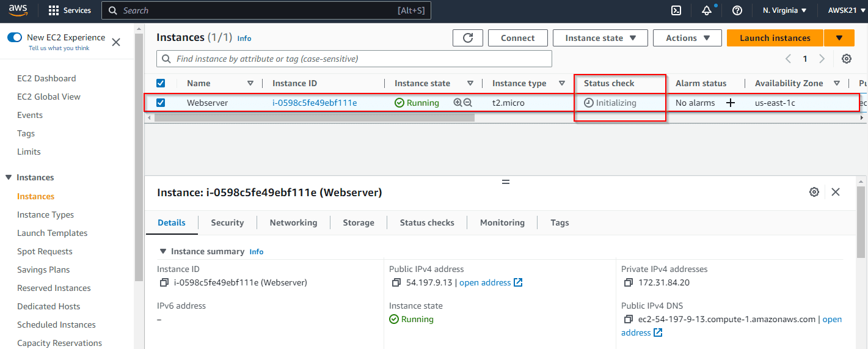The width and height of the screenshot is (868, 349).
Task: Switch to the Networking tab
Action: click(294, 222)
